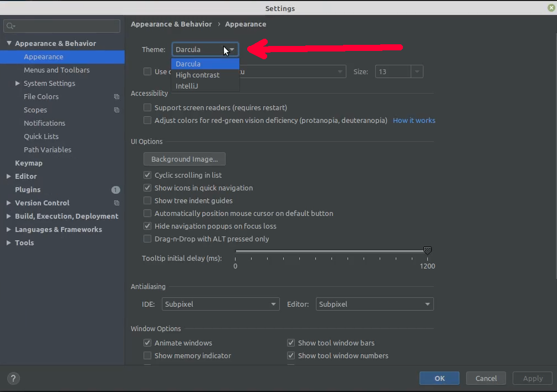Open Scopes settings page
The image size is (557, 392).
tap(35, 110)
